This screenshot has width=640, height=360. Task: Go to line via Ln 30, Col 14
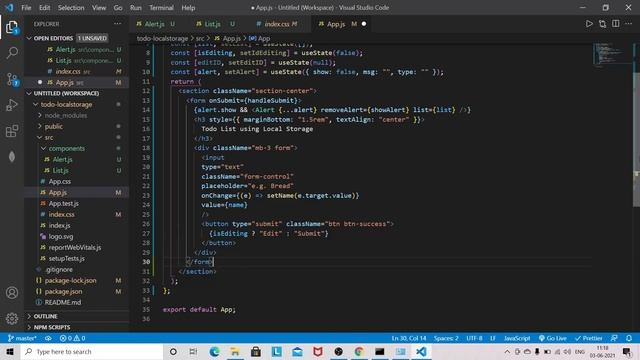[409, 338]
